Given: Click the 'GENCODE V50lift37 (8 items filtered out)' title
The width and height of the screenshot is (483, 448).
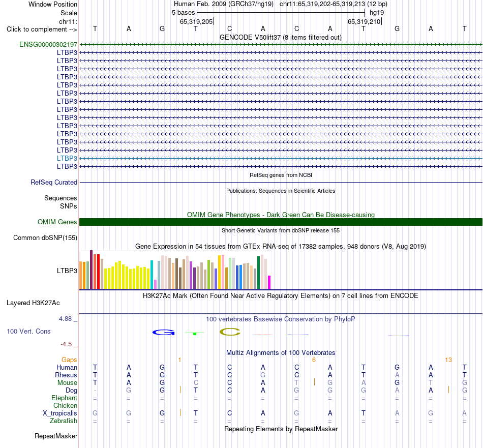Looking at the screenshot, I should (x=281, y=37).
